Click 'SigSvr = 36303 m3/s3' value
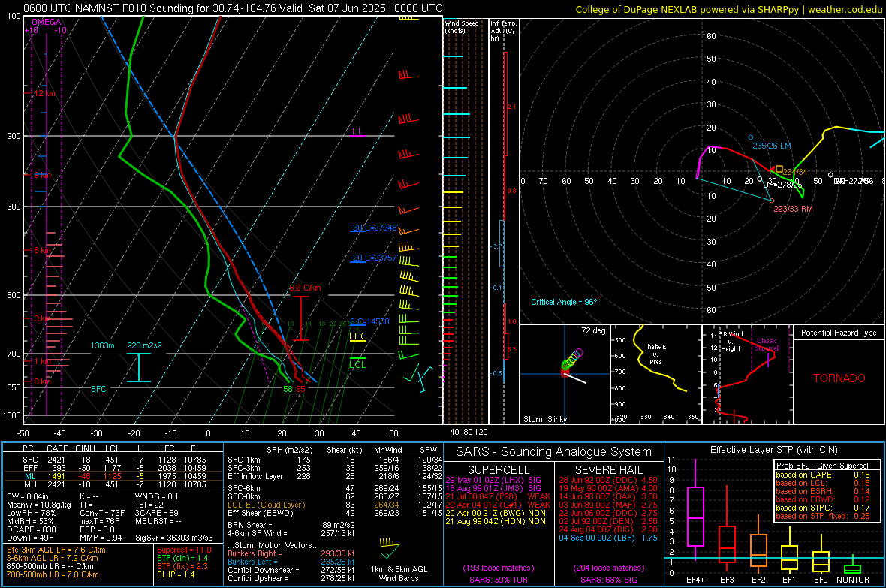 (x=174, y=538)
